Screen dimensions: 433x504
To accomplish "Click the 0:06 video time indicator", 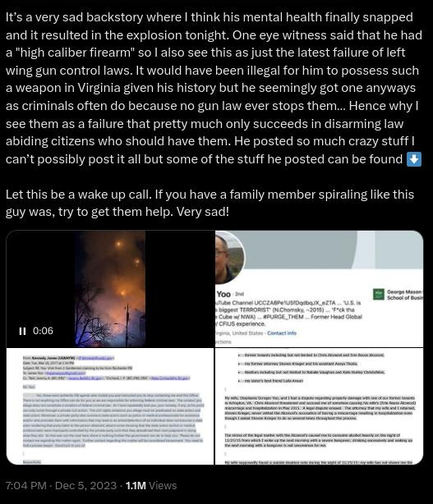I will pyautogui.click(x=43, y=331).
